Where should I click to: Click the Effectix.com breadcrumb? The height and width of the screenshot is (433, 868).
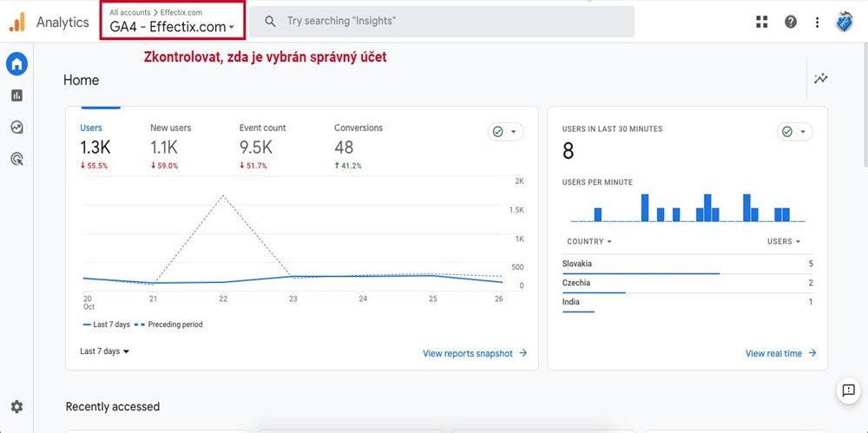point(181,12)
